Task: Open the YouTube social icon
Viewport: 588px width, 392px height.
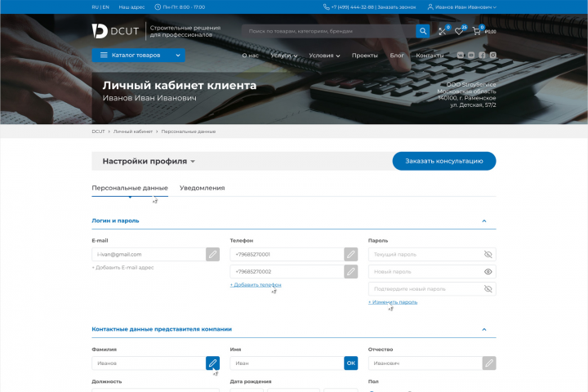Action: coord(471,56)
